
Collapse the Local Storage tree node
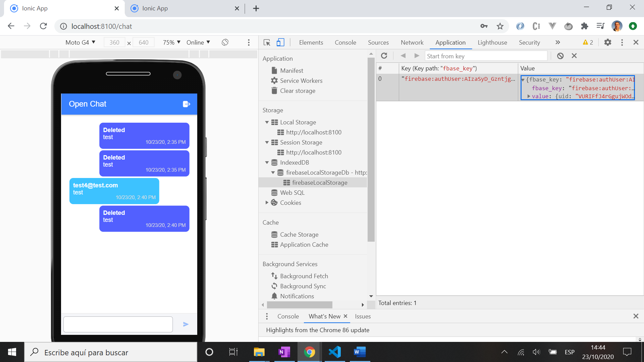pos(267,122)
